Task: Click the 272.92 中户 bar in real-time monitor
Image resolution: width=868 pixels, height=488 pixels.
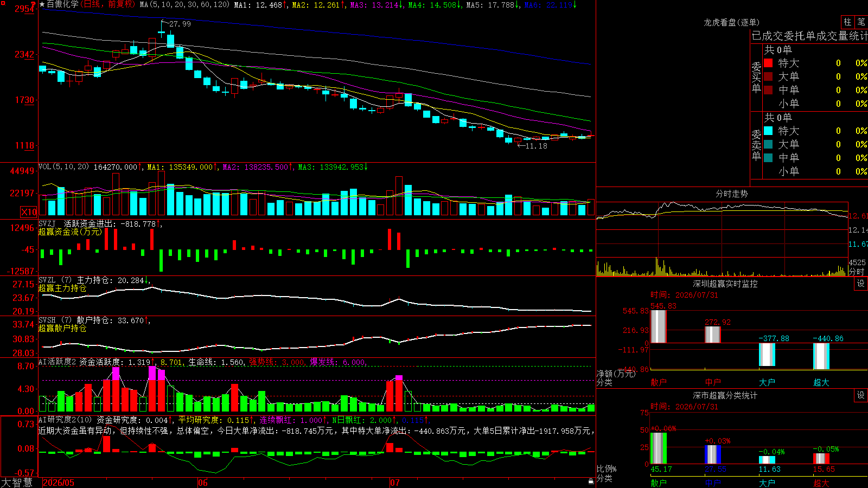Action: click(713, 335)
